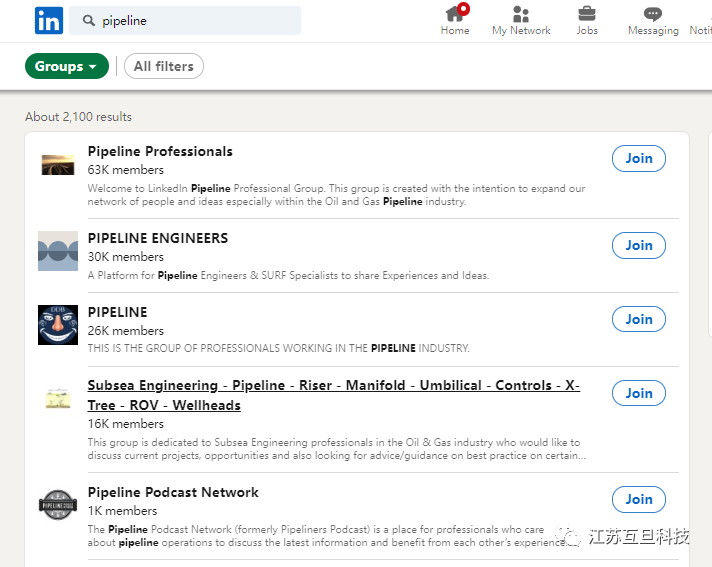Join PIPELINE ENGINEERS group
The height and width of the screenshot is (567, 712).
tap(638, 246)
